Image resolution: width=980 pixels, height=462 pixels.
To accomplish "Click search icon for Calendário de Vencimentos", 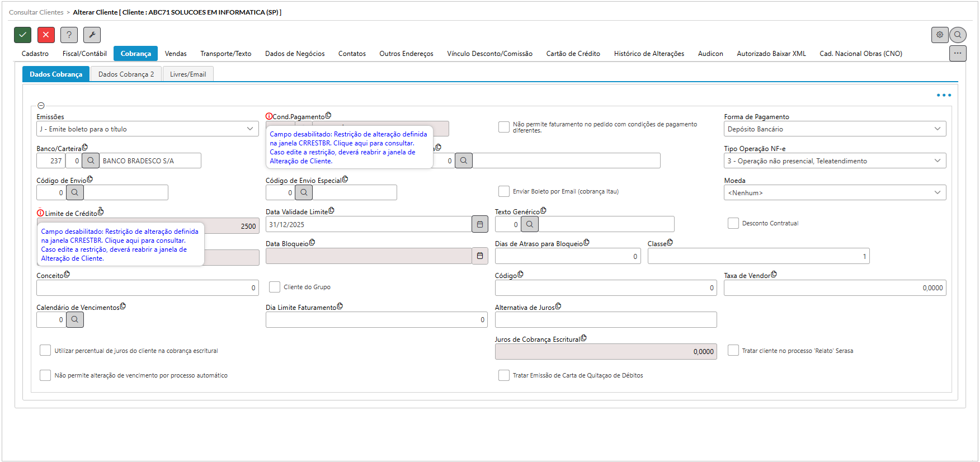I will [x=75, y=320].
